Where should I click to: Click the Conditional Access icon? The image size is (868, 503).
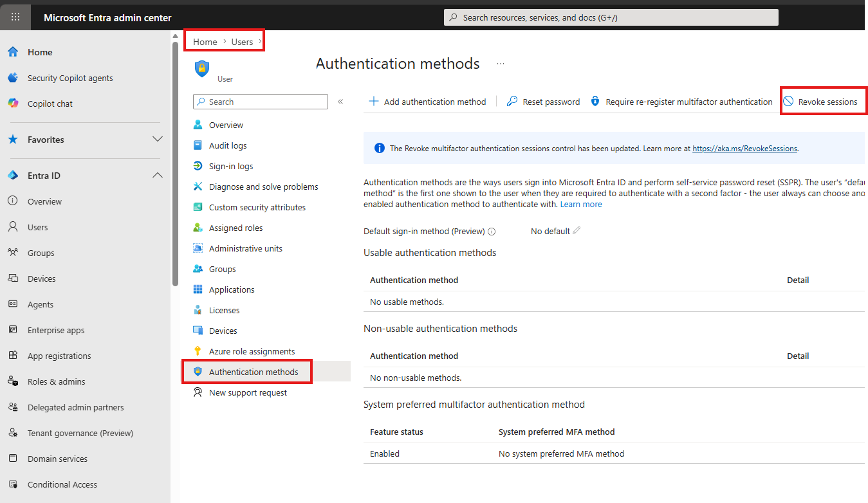click(x=13, y=484)
